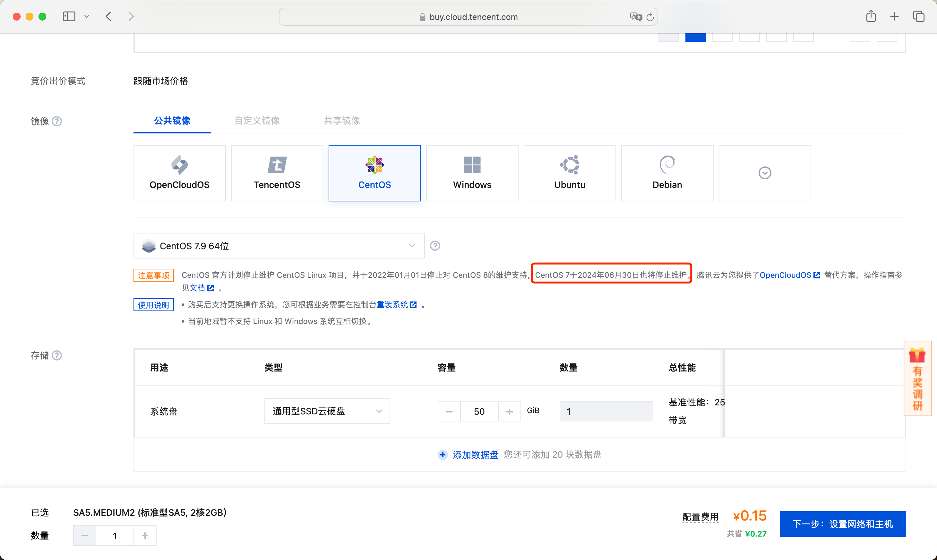Choose the CentOS image card
This screenshot has height=560, width=937.
pos(374,173)
